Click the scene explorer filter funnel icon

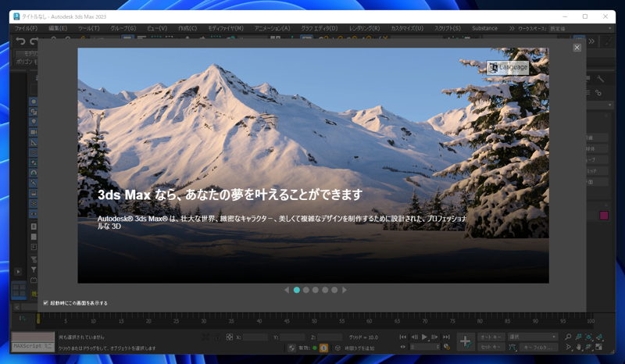(34, 270)
